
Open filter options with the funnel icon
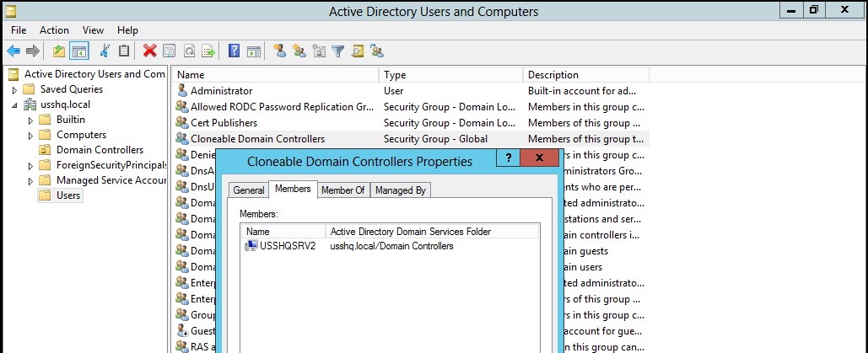pyautogui.click(x=337, y=51)
